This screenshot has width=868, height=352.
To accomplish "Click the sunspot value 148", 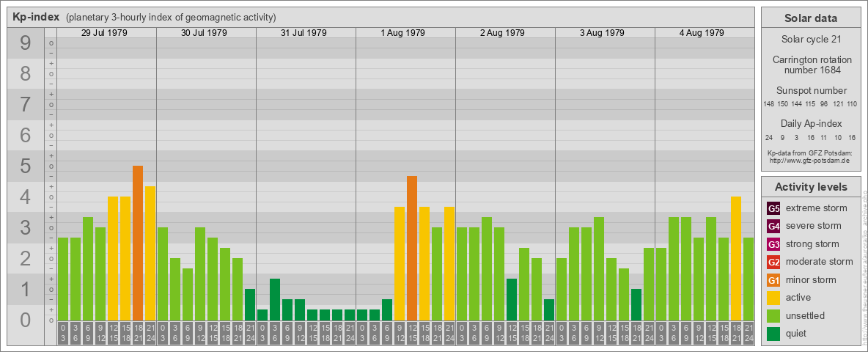I will point(768,104).
